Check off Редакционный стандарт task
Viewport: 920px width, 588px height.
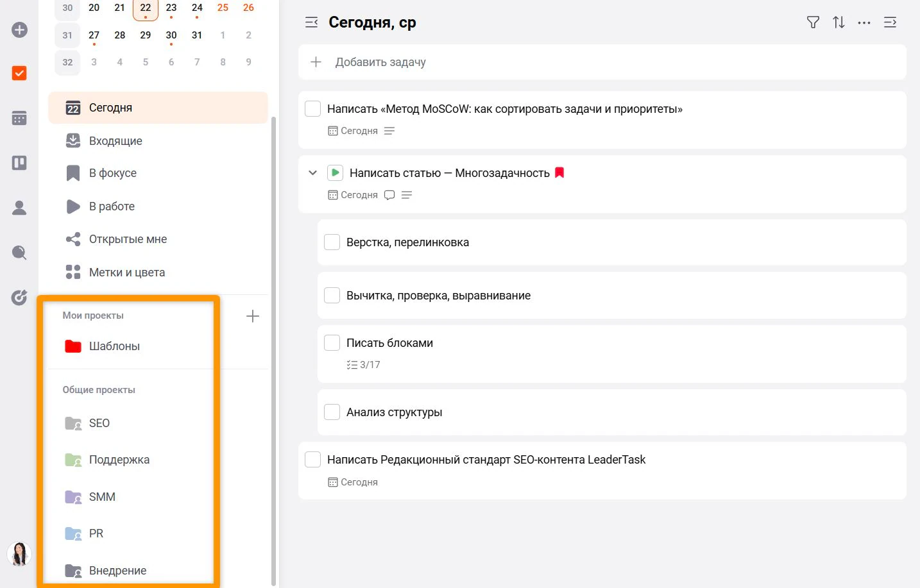point(312,459)
